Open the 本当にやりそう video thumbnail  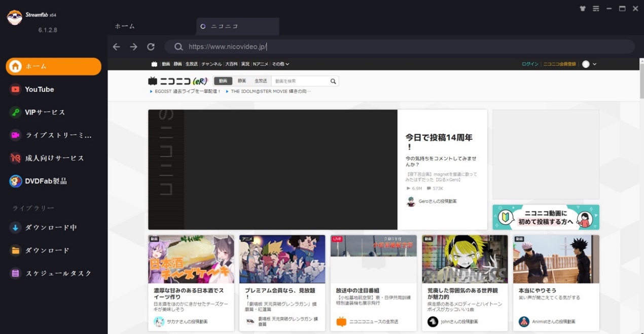[x=556, y=259]
